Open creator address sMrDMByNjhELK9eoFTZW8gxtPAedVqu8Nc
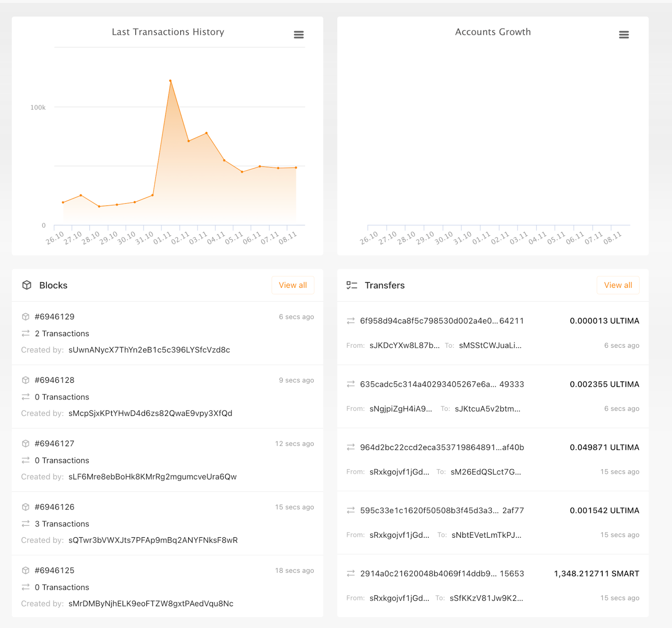Viewport: 672px width, 628px height. tap(151, 604)
